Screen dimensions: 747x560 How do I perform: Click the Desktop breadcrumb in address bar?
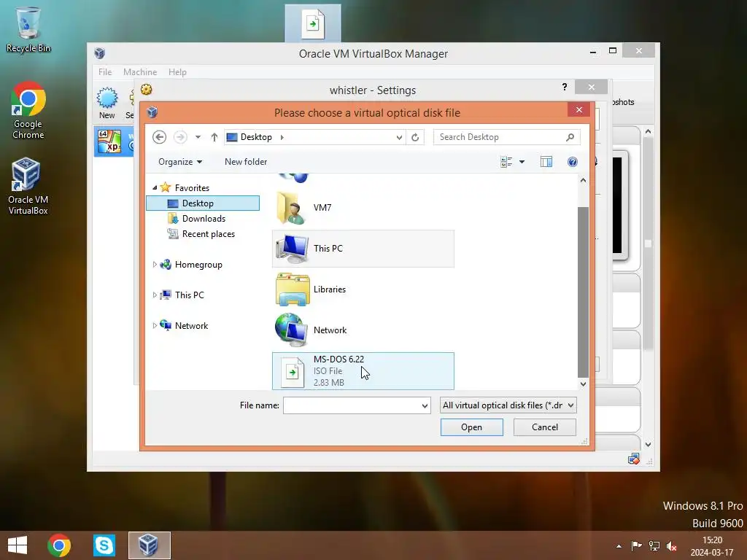click(256, 137)
